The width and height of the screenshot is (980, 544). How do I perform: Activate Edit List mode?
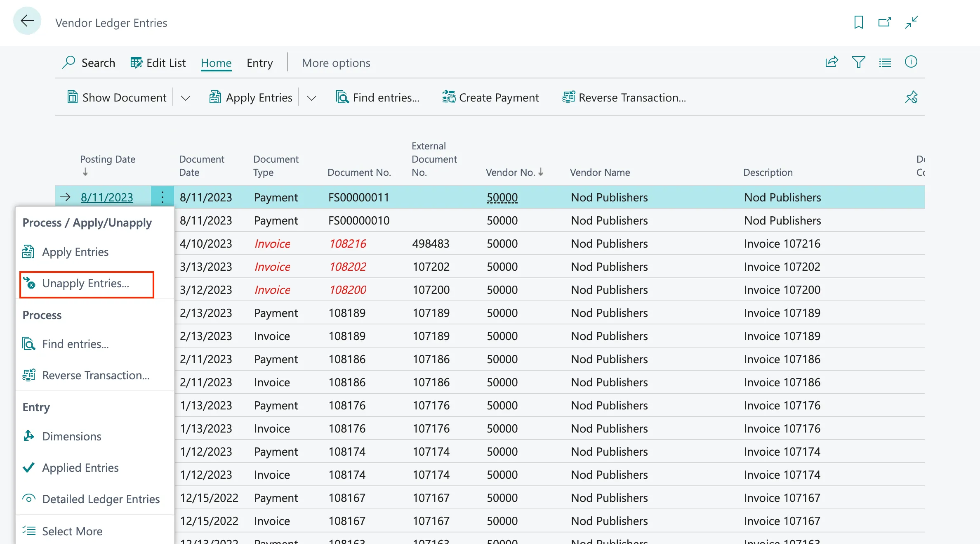pyautogui.click(x=158, y=63)
